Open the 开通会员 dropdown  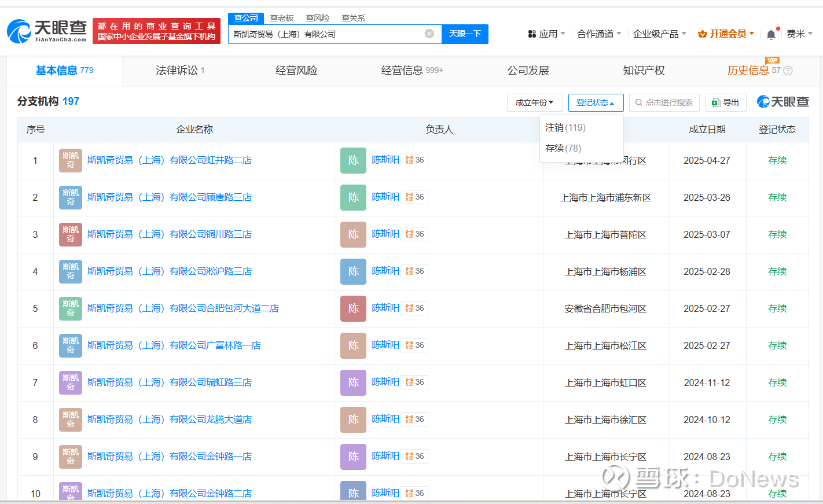(x=726, y=34)
